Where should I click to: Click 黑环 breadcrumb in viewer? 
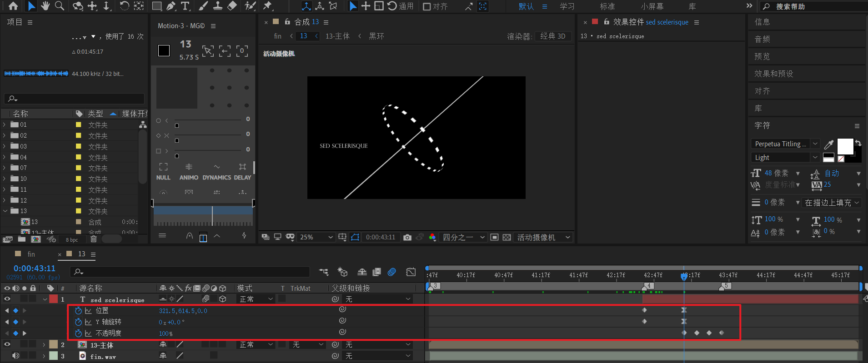pos(376,36)
